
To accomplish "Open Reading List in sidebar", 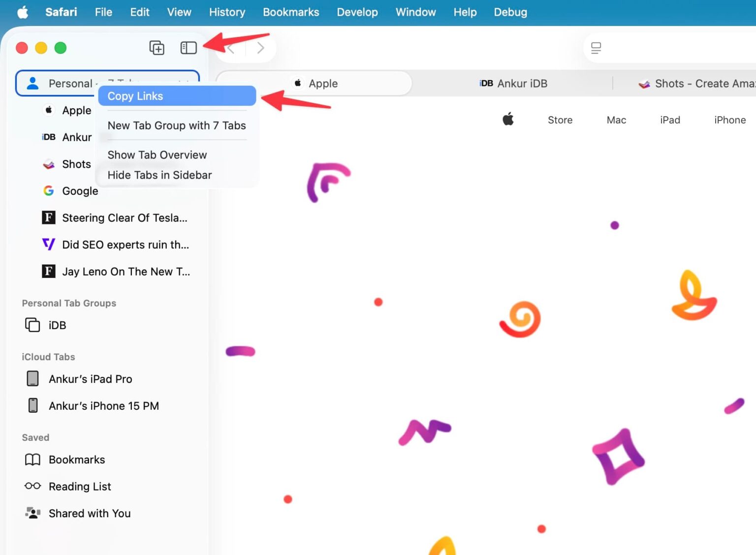I will (80, 487).
